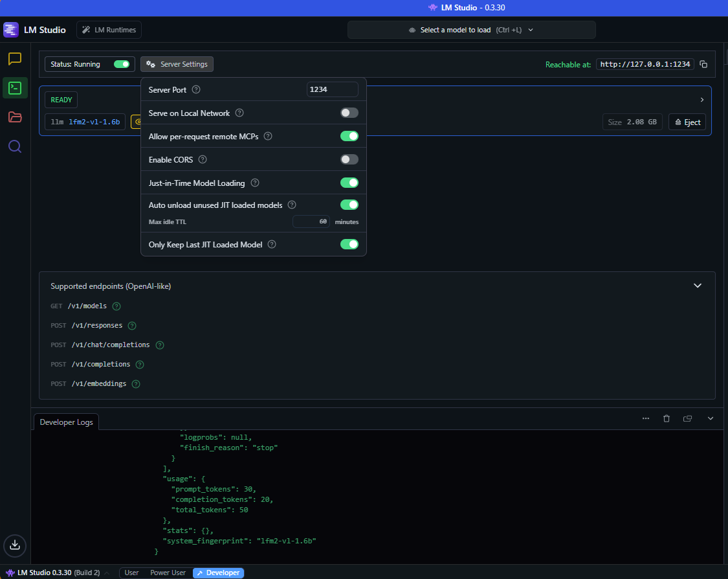Show help for Just-in-Time Model Loading
This screenshot has width=728, height=579.
[255, 183]
